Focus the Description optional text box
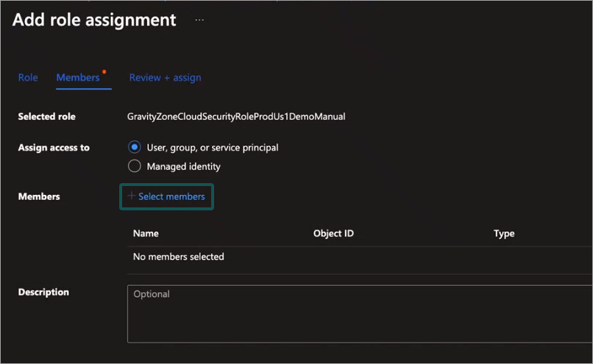593x364 pixels. tap(359, 313)
